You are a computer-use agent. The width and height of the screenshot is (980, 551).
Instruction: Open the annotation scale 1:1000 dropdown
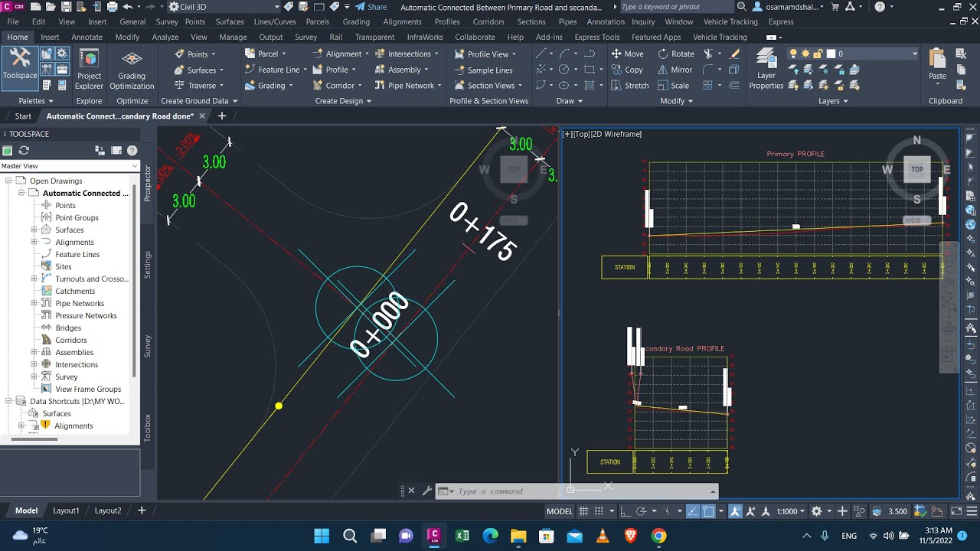tap(791, 511)
